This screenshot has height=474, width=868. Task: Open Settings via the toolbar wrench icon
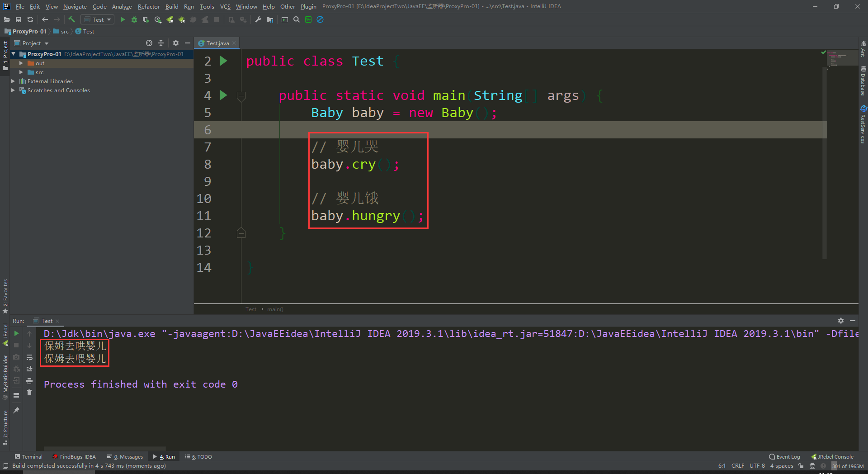click(258, 19)
